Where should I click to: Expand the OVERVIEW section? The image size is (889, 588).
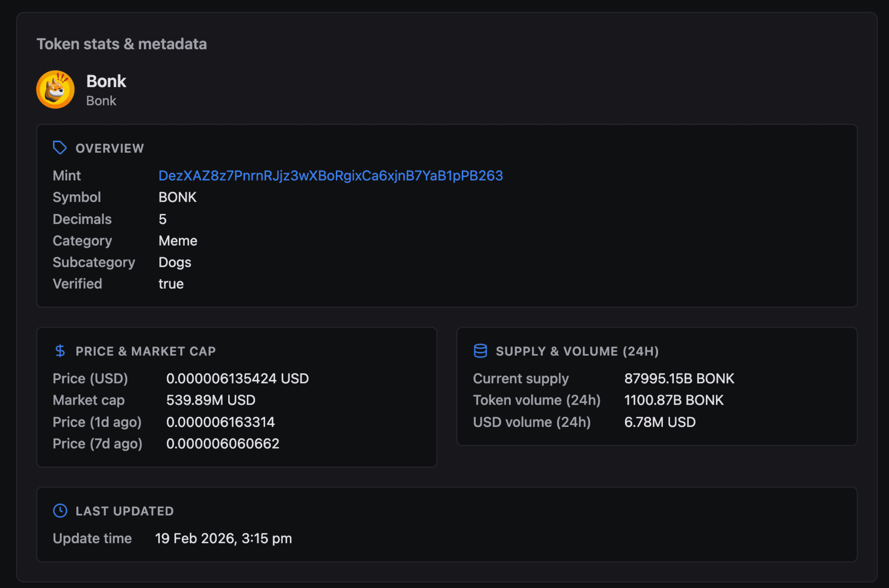(109, 148)
